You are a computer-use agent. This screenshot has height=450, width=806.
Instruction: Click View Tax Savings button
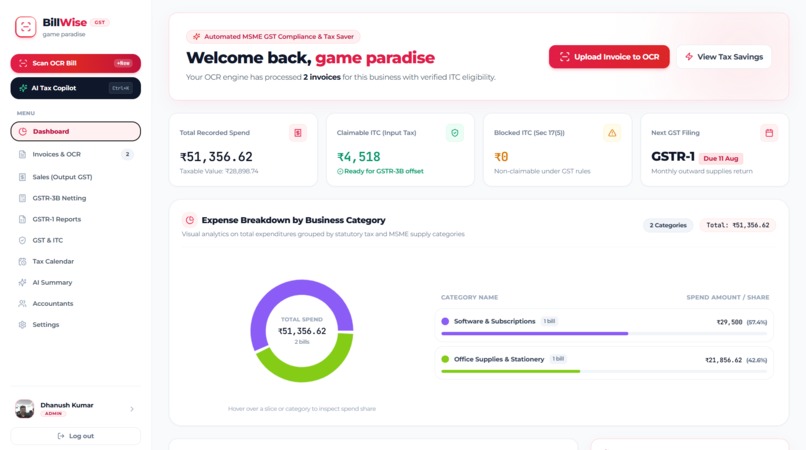(724, 57)
